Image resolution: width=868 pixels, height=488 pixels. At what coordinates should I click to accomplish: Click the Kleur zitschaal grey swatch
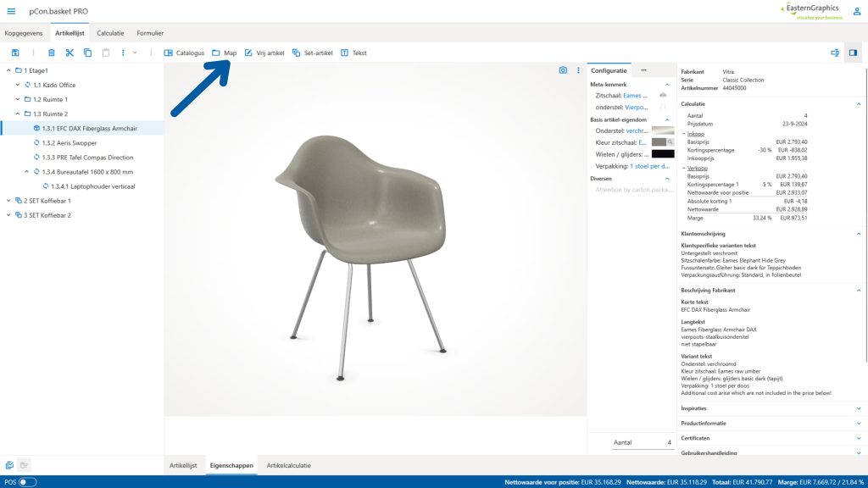point(659,142)
